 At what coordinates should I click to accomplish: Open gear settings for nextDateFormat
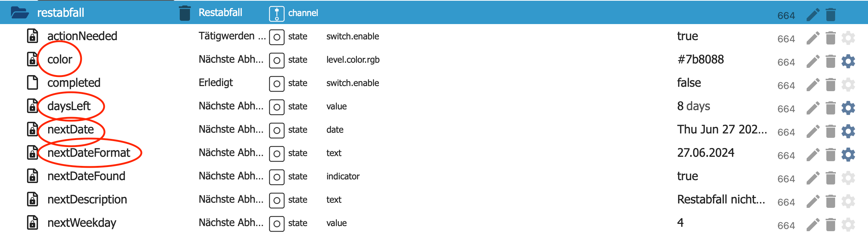tap(848, 155)
